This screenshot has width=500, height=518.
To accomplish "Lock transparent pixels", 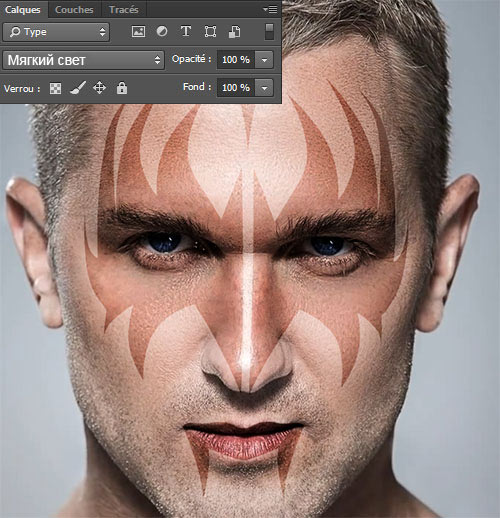I will (55, 88).
